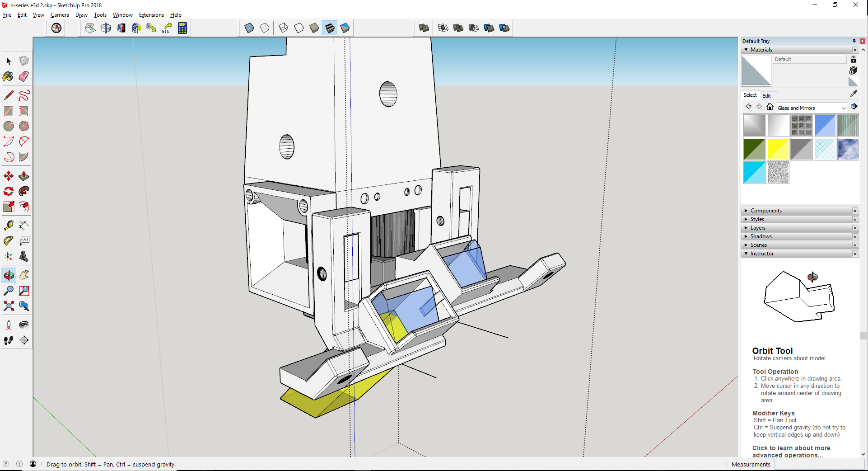This screenshot has width=868, height=471.
Task: Select the Rectangle tool
Action: (x=9, y=111)
